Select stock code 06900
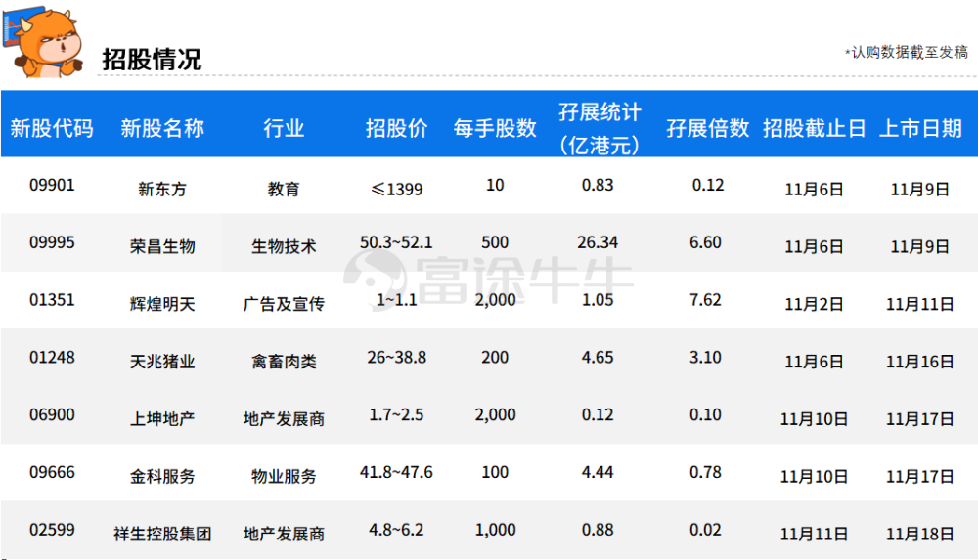The width and height of the screenshot is (978, 560). [x=52, y=414]
